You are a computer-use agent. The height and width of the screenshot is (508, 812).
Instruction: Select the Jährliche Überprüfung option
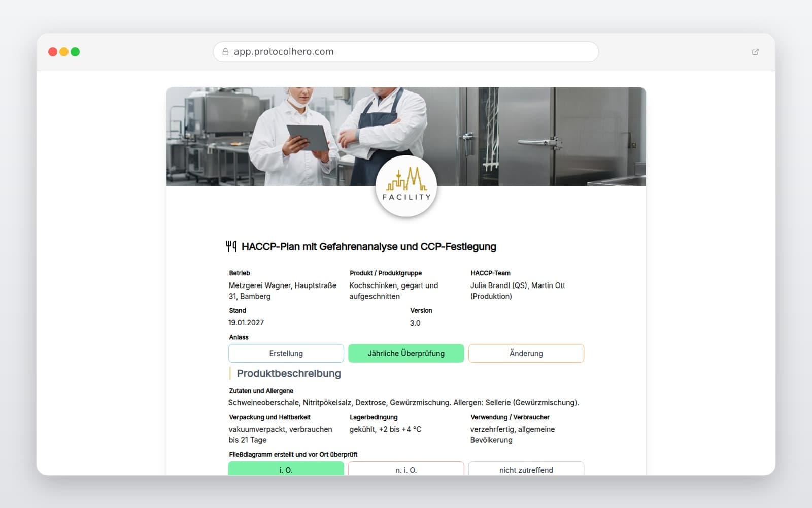click(x=406, y=353)
